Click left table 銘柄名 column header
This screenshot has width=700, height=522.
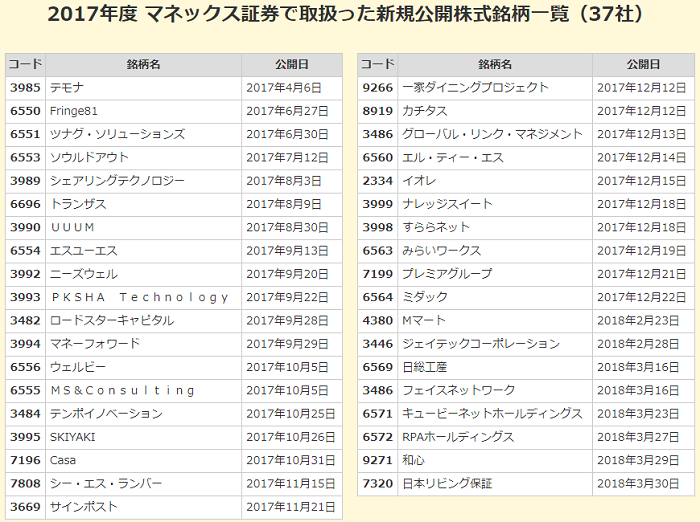[x=143, y=64]
